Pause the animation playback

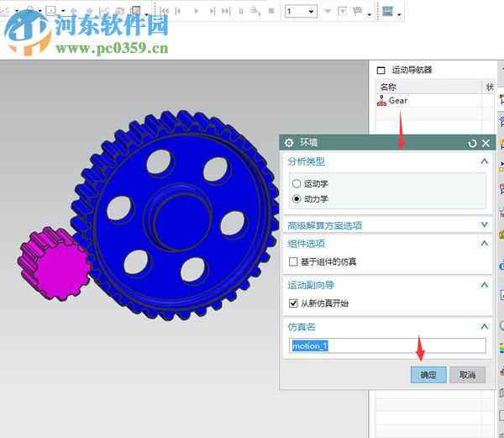241,11
